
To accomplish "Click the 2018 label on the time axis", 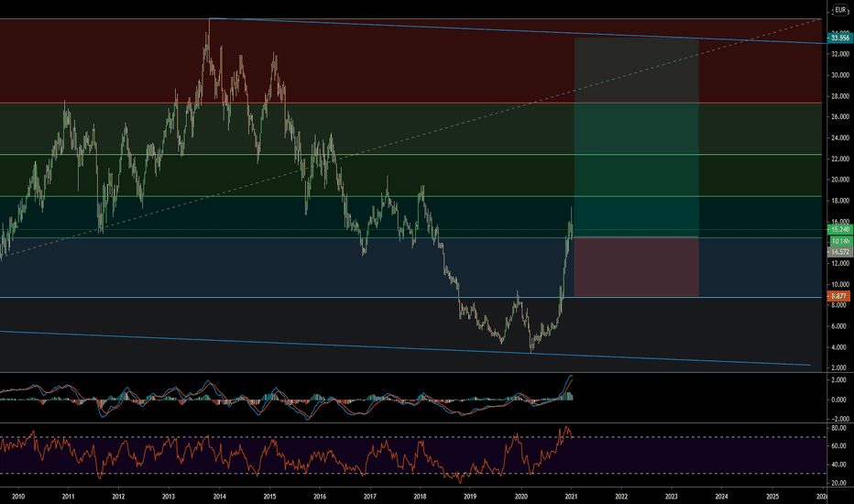I will coord(420,497).
